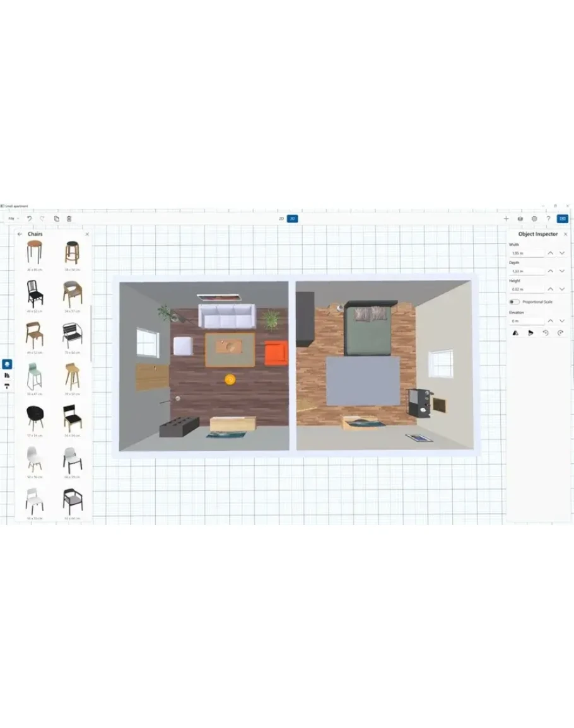Switch to 2D view mode
This screenshot has height=728, width=574.
coord(281,219)
